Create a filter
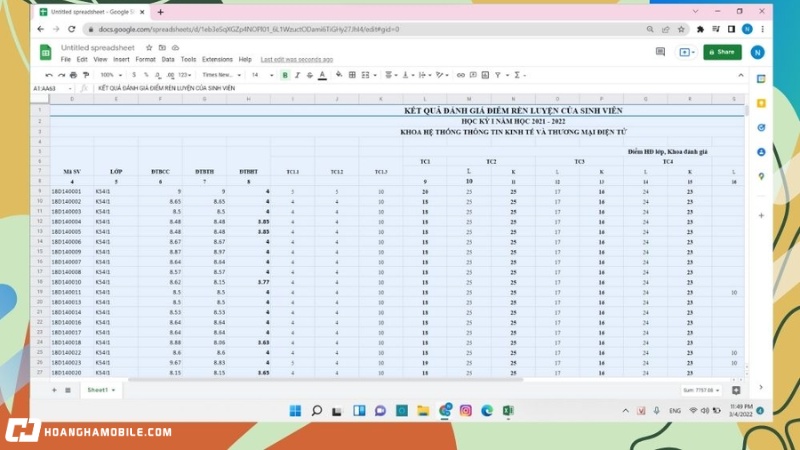Image resolution: width=800 pixels, height=450 pixels. (498, 75)
